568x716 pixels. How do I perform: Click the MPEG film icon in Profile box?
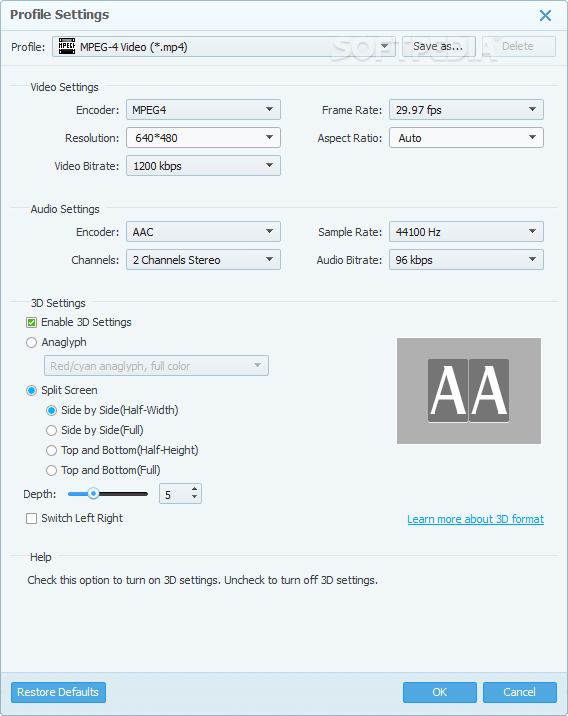point(67,46)
